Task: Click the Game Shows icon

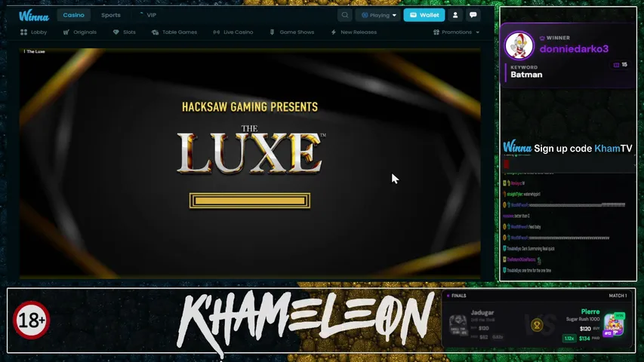Action: 272,32
